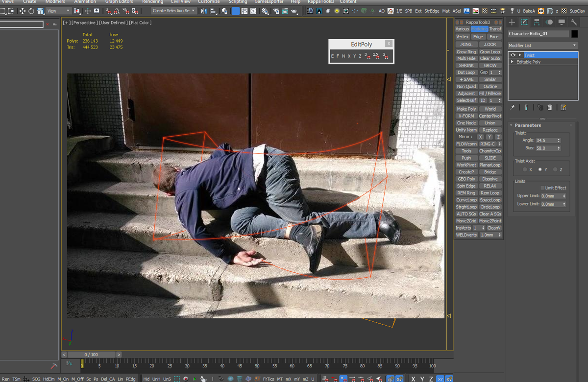Toggle the Y axis constraint in EditPoly

point(354,56)
